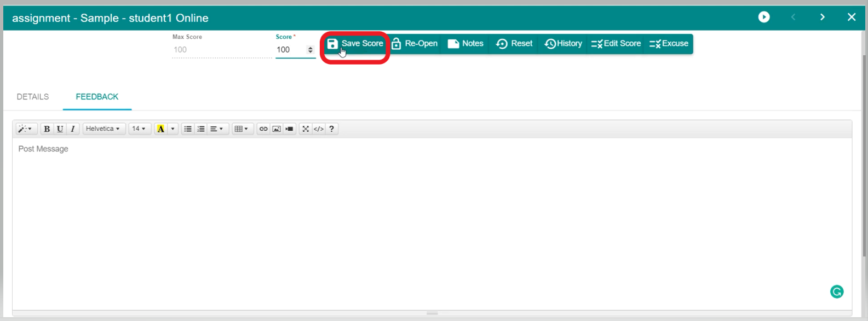Go to the next student using the right arrow
The width and height of the screenshot is (868, 321).
(822, 17)
